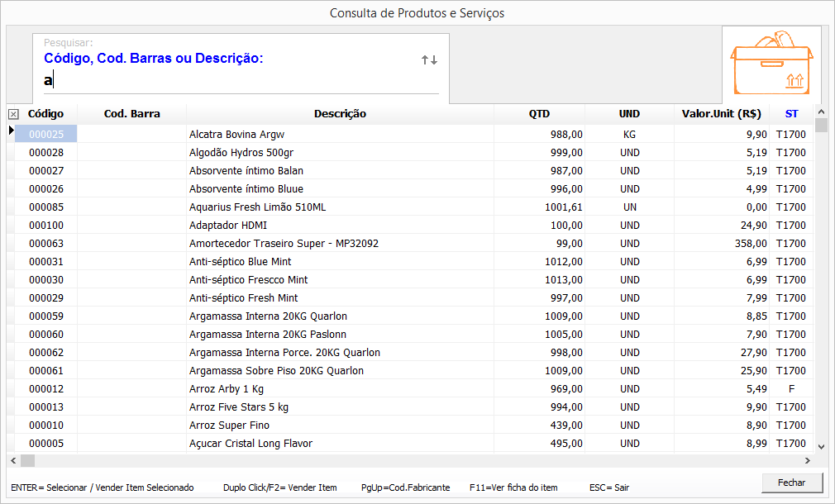Click the ENTER= Selecionar hint text
The width and height of the screenshot is (835, 504).
(x=103, y=487)
